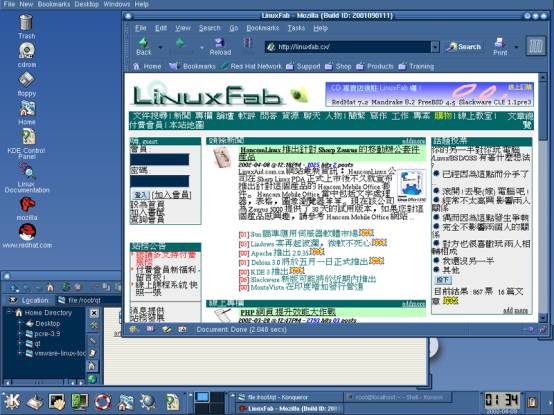Select the Home desktop icon
Image resolution: width=554 pixels, height=415 pixels.
tap(27, 113)
